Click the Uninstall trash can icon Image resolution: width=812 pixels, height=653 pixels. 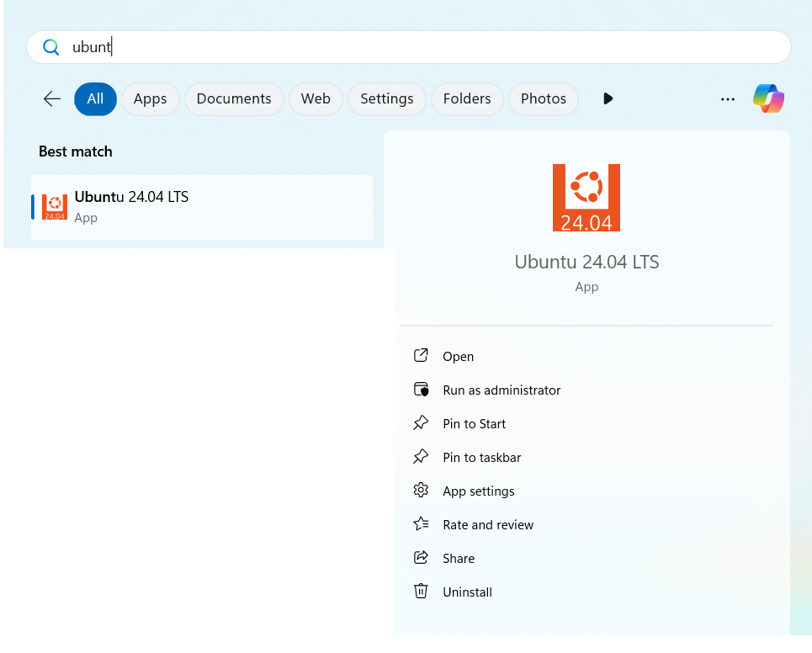tap(421, 591)
